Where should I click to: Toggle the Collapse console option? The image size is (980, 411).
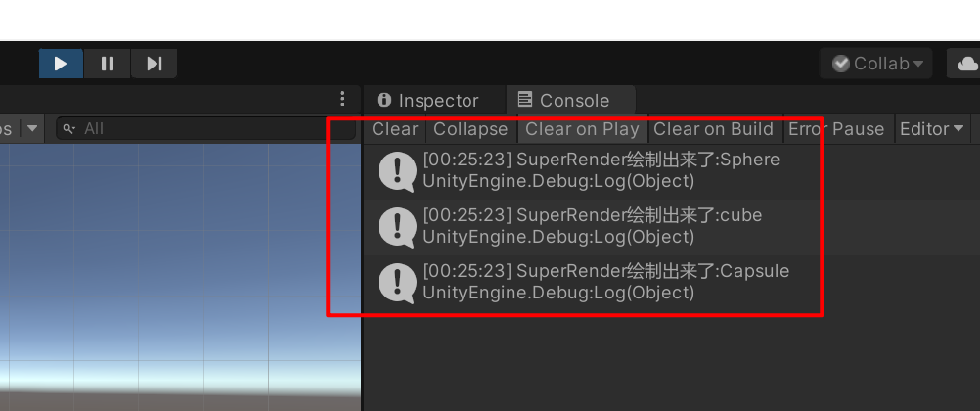tap(470, 129)
